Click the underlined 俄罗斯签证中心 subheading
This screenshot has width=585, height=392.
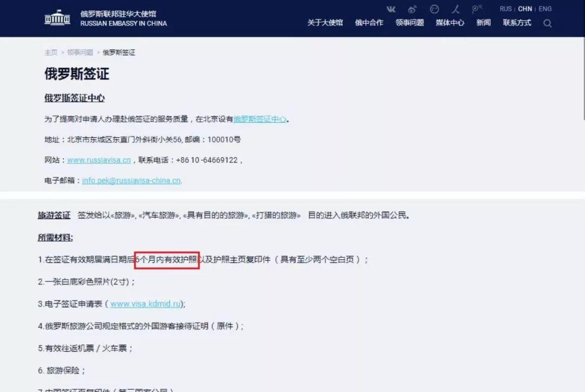[74, 98]
